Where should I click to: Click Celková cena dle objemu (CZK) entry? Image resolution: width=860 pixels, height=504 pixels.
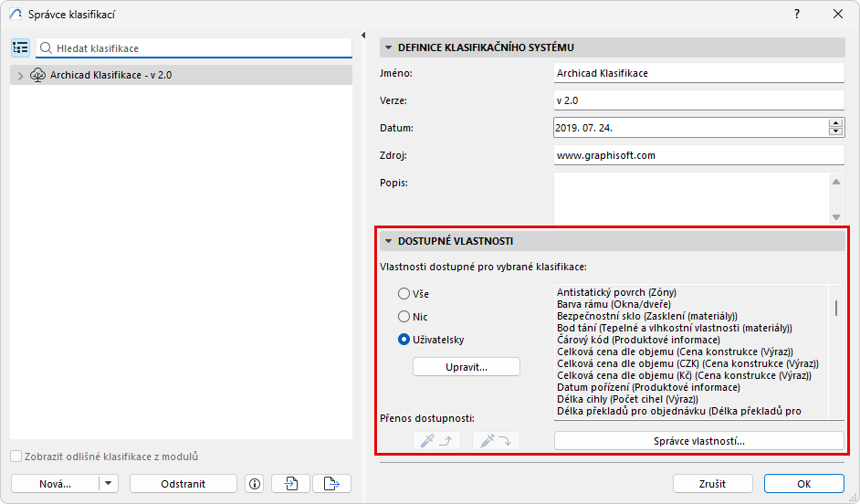point(687,363)
